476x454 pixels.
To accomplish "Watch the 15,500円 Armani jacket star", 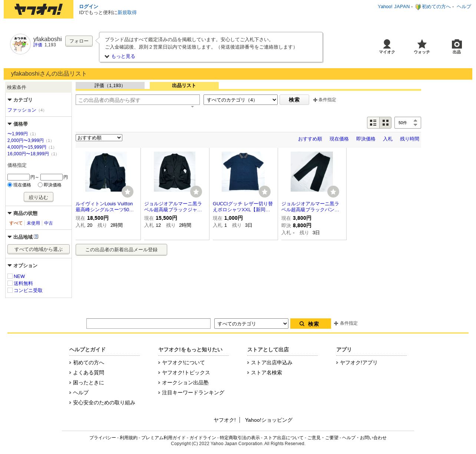I will (196, 192).
